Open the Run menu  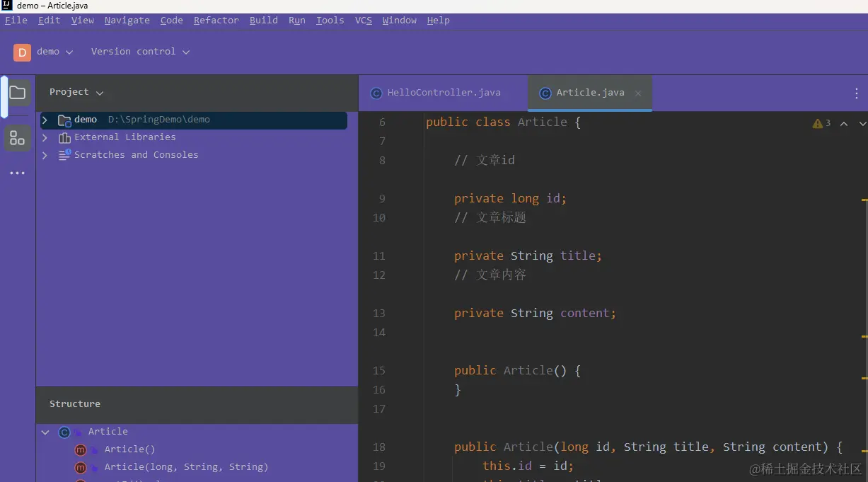[x=297, y=21]
